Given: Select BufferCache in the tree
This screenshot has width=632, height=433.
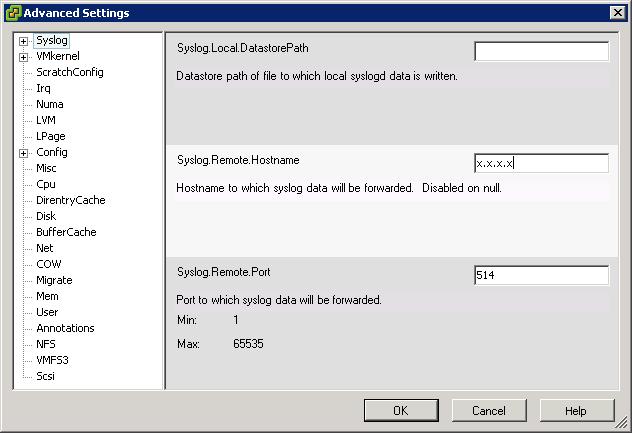Looking at the screenshot, I should pos(66,232).
